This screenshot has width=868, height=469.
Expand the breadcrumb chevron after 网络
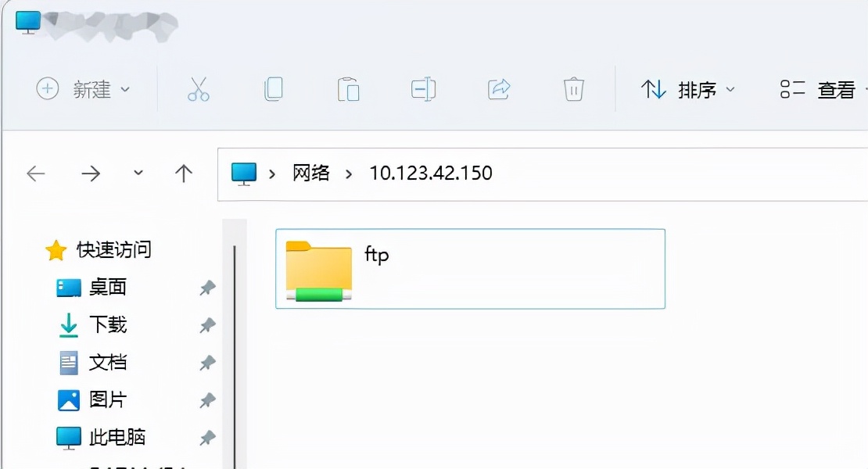[x=350, y=174]
